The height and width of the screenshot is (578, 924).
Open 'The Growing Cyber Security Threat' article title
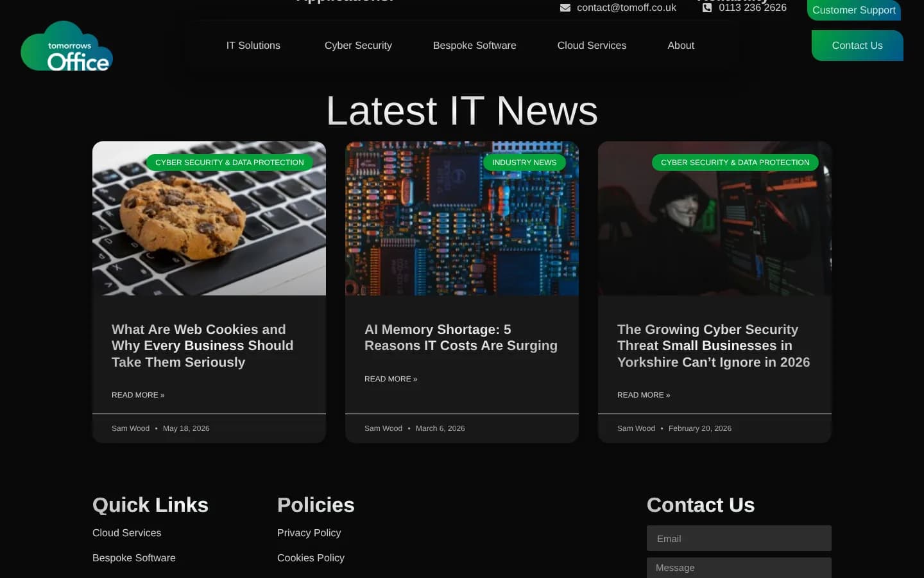click(x=714, y=346)
